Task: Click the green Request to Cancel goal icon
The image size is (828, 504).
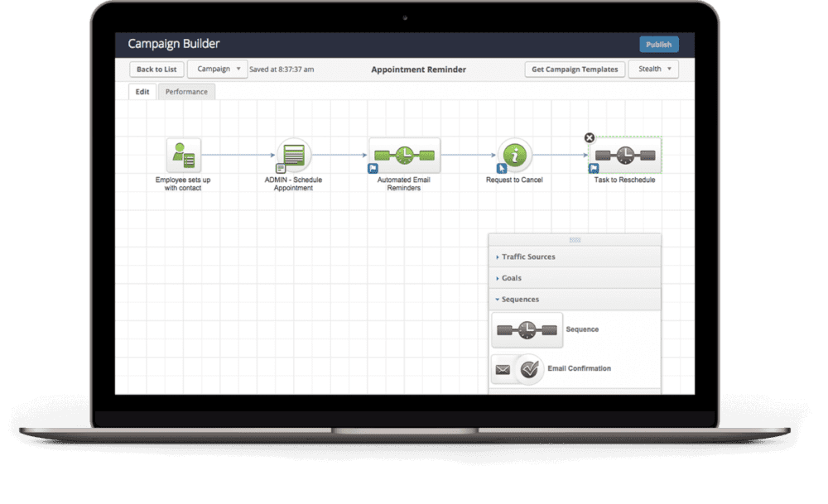Action: point(514,155)
